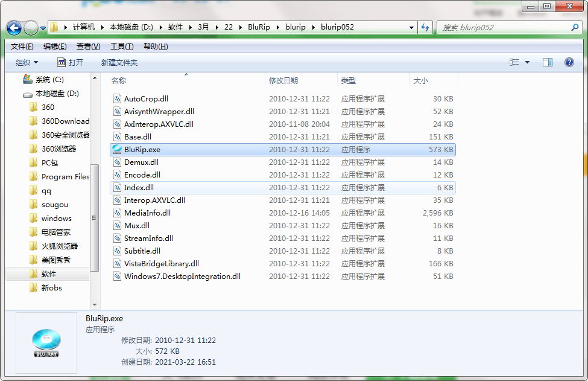
Task: Toggle the preview pane icon
Action: click(548, 62)
